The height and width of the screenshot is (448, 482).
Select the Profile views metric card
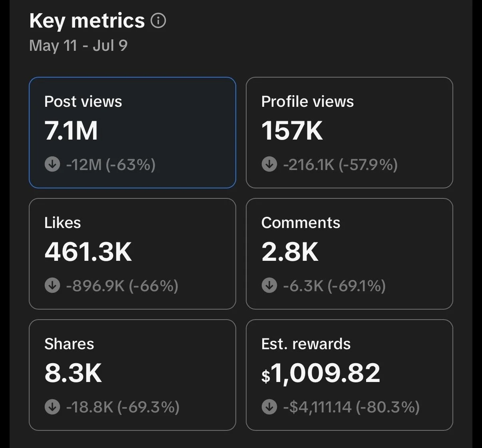349,132
